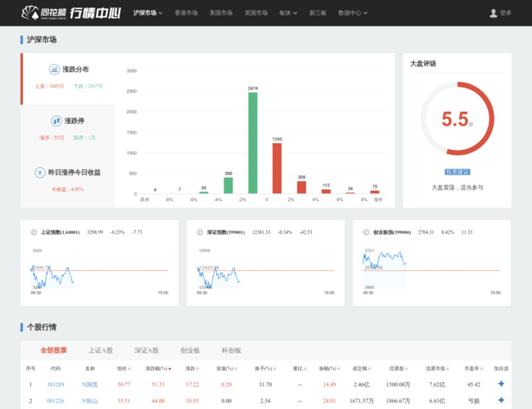Open stock code 301289 link
Viewport: 532px width, 409px height.
click(x=56, y=384)
